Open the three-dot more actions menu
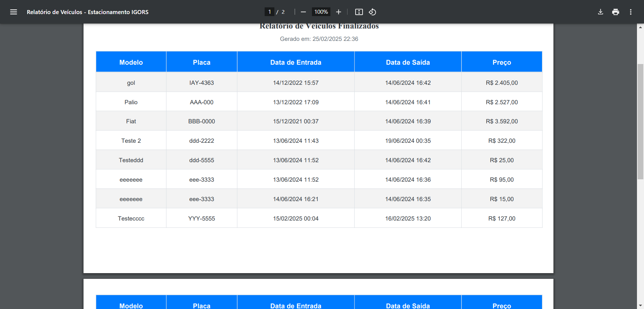 point(631,12)
